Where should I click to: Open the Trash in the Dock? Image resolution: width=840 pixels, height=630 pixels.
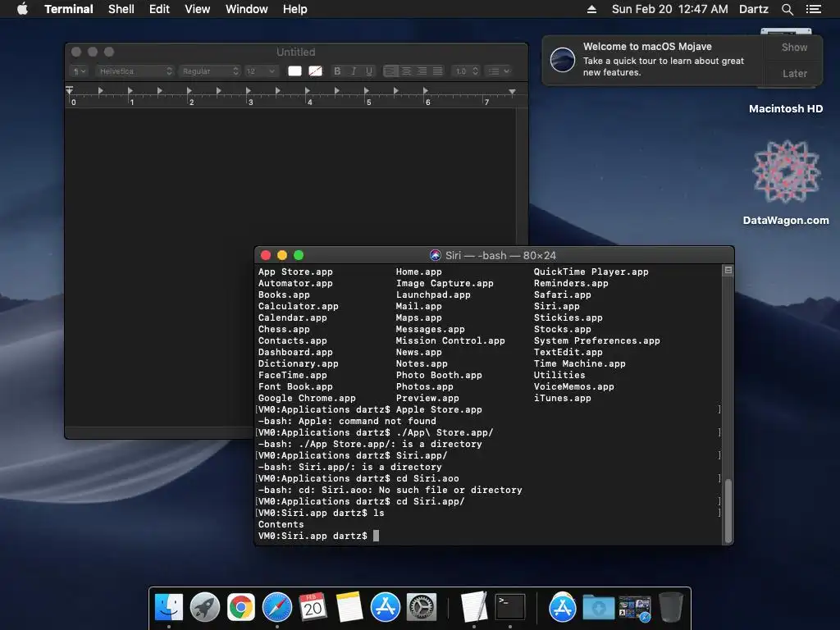coord(671,607)
